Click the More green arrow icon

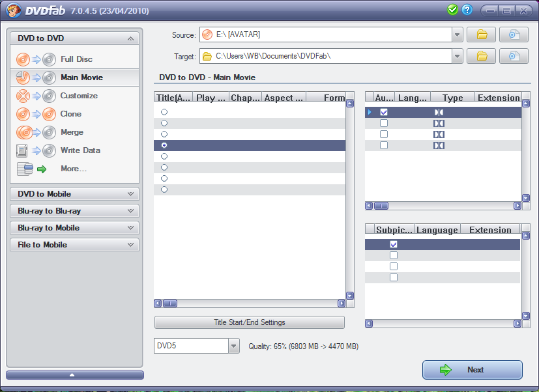click(42, 169)
